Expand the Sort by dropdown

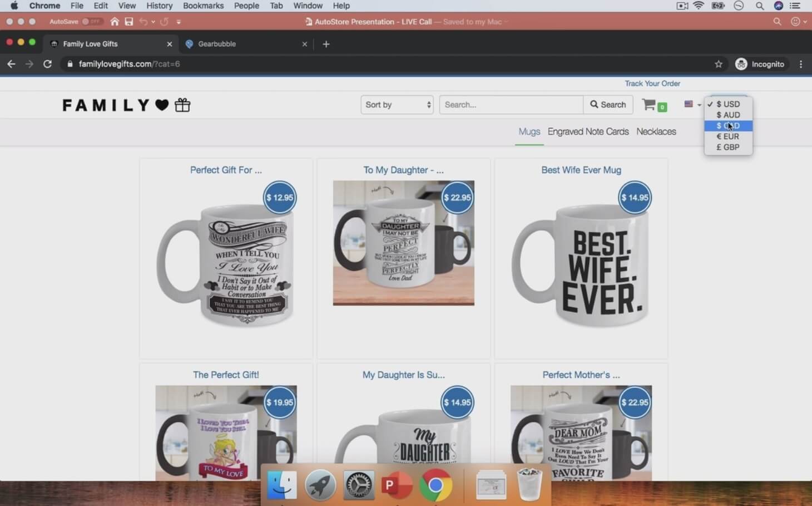click(397, 105)
